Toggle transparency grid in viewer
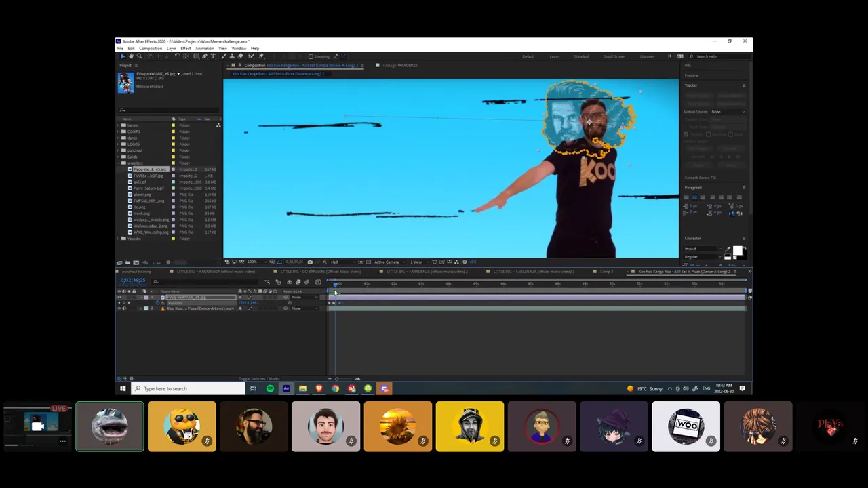Image resolution: width=868 pixels, height=488 pixels. coord(368,262)
